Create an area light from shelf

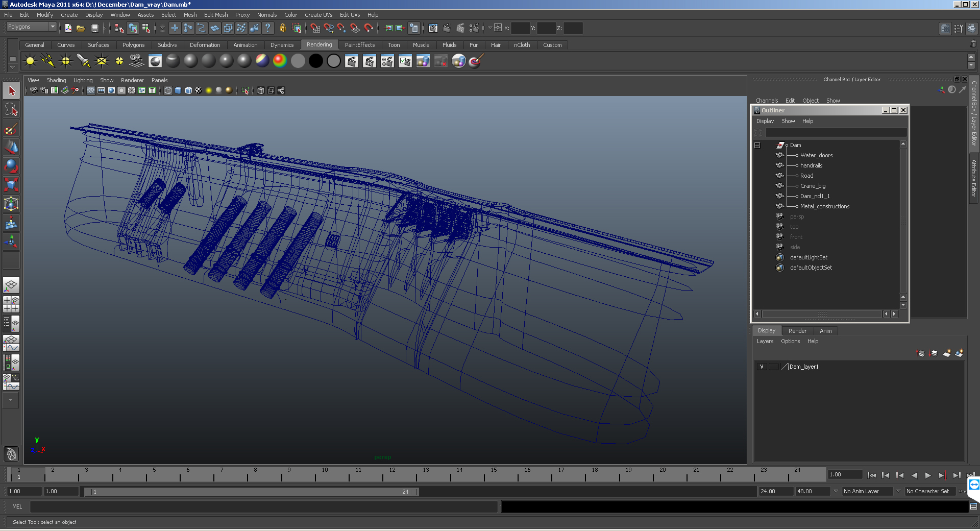point(102,61)
